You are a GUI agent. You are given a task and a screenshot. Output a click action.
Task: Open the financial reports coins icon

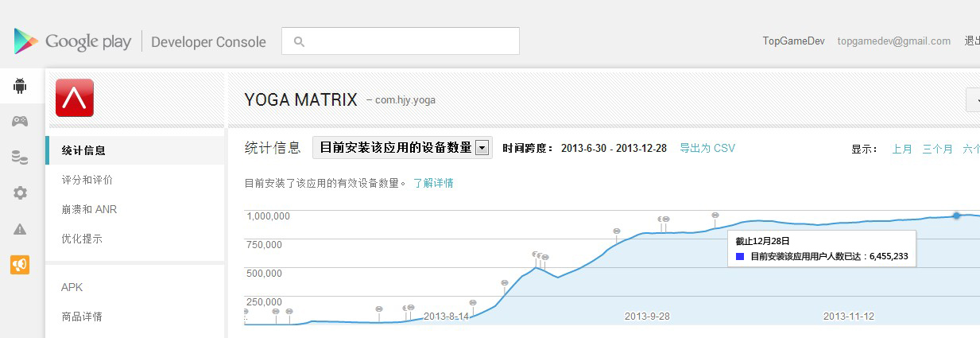click(x=20, y=157)
